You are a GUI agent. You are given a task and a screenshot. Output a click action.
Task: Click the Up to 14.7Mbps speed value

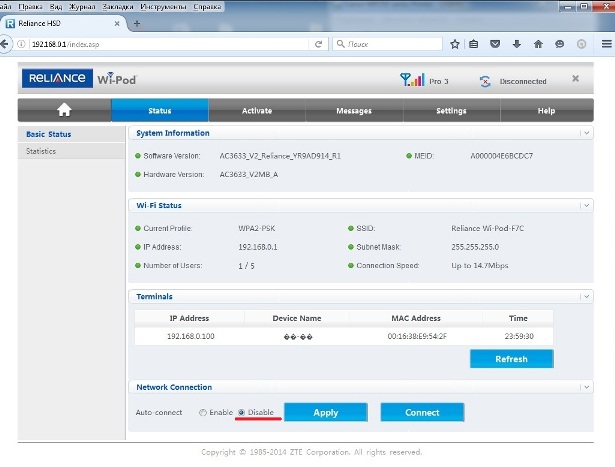(x=480, y=265)
